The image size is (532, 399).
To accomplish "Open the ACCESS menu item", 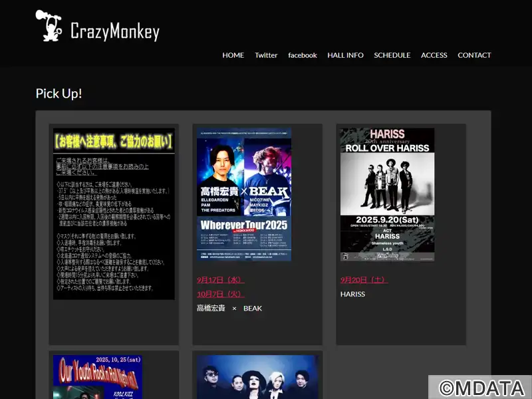I will coord(434,55).
